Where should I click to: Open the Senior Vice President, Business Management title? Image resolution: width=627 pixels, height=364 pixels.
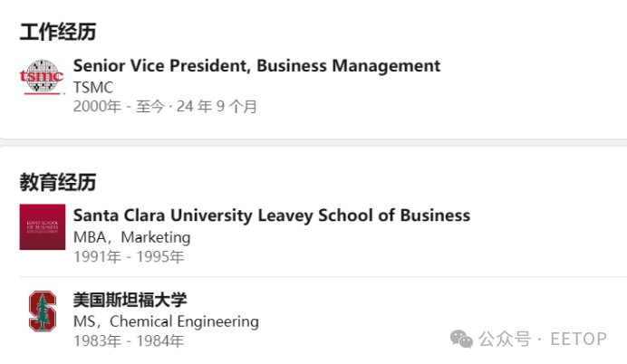coord(256,66)
